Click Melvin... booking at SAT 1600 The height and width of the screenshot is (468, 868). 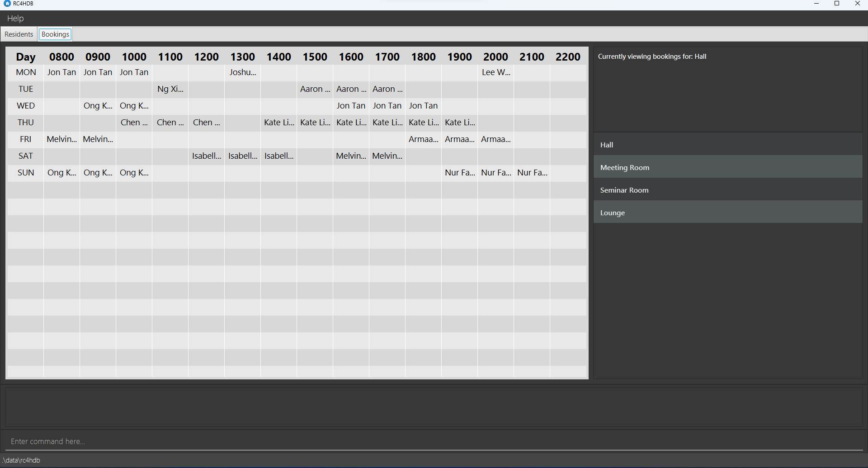[351, 156]
